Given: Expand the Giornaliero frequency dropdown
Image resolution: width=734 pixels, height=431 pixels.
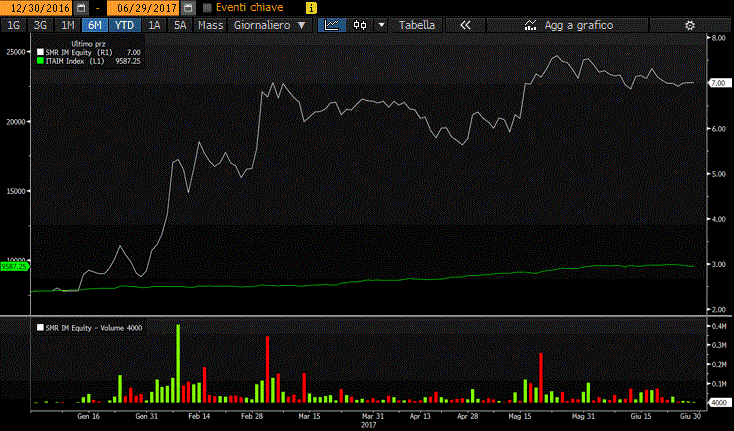Looking at the screenshot, I should [x=270, y=24].
